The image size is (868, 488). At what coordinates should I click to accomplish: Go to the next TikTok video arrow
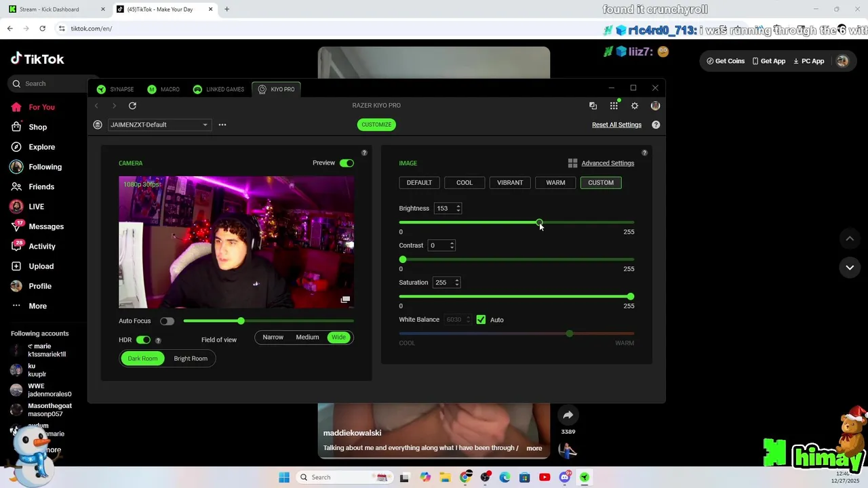tap(850, 268)
